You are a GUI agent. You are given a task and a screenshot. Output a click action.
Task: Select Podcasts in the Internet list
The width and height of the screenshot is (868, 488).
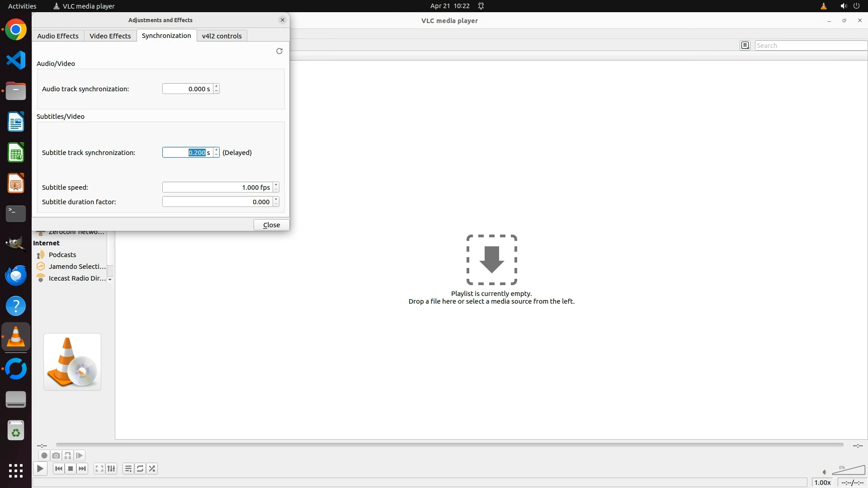(x=62, y=255)
